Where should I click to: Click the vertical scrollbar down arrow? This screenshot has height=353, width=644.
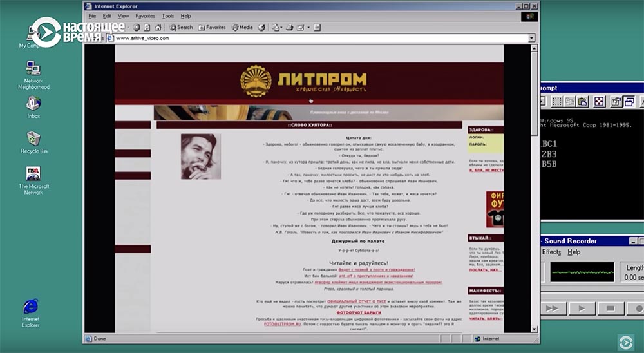pos(535,329)
